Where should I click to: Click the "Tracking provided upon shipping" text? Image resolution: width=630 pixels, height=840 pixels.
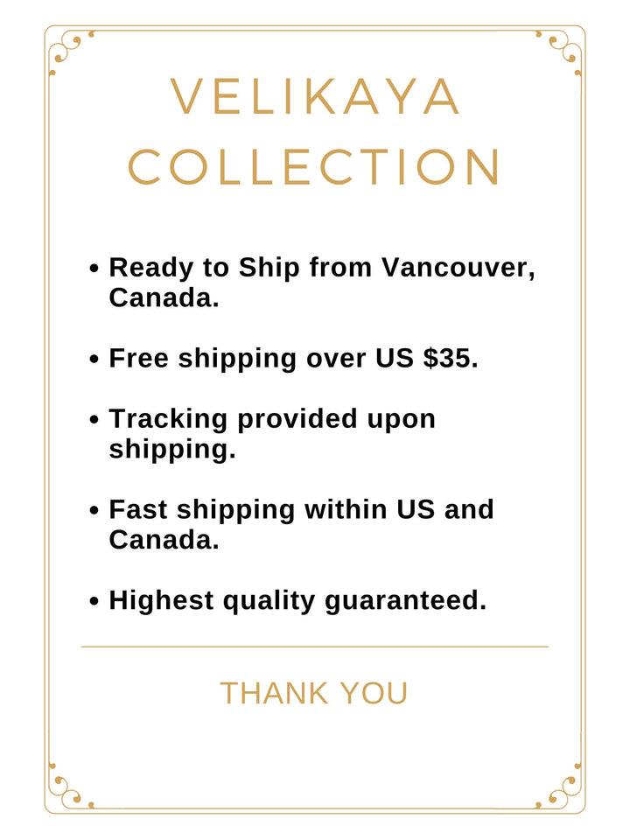(x=271, y=419)
